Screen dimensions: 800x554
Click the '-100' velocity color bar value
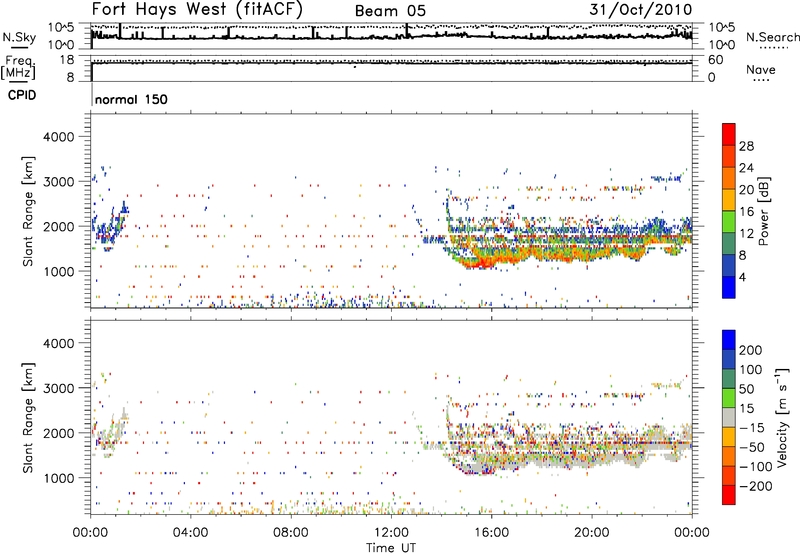pos(755,467)
